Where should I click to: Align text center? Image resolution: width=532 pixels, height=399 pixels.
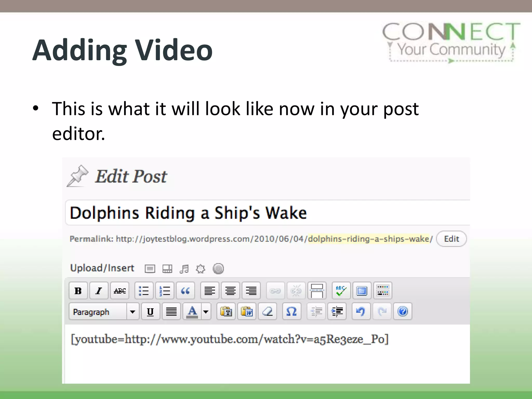[230, 291]
